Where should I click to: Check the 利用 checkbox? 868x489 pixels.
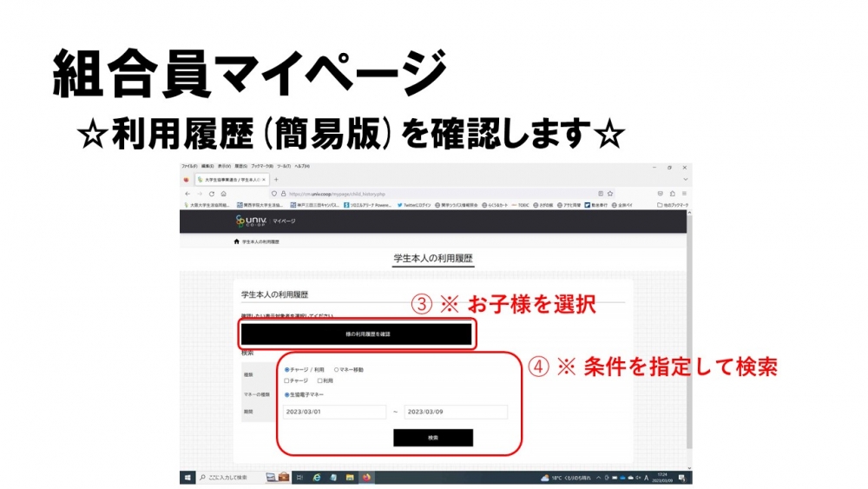pyautogui.click(x=319, y=380)
